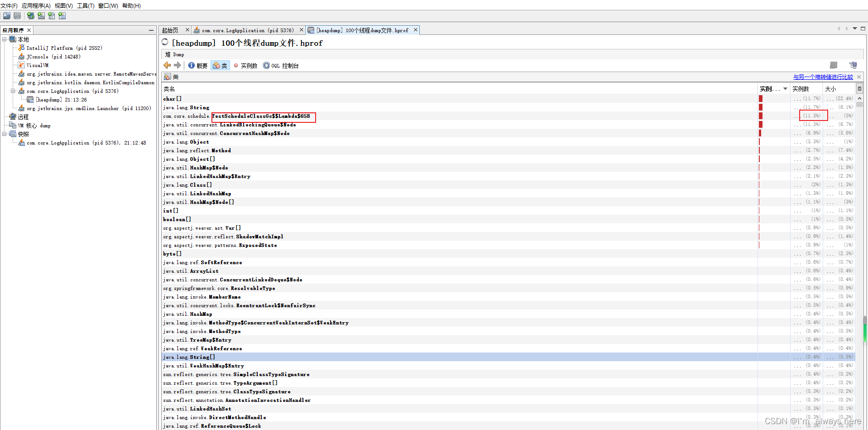This screenshot has height=430, width=868.
Task: Open the 视图(V) menu
Action: point(64,5)
